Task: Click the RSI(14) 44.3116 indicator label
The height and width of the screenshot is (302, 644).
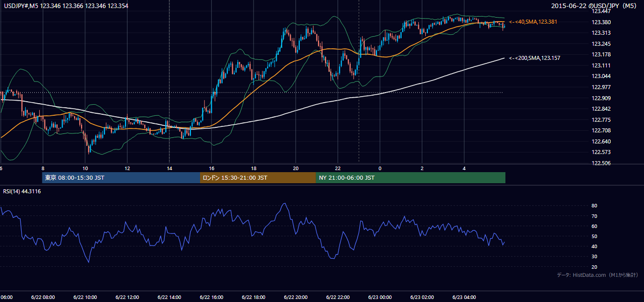Action: click(22, 191)
